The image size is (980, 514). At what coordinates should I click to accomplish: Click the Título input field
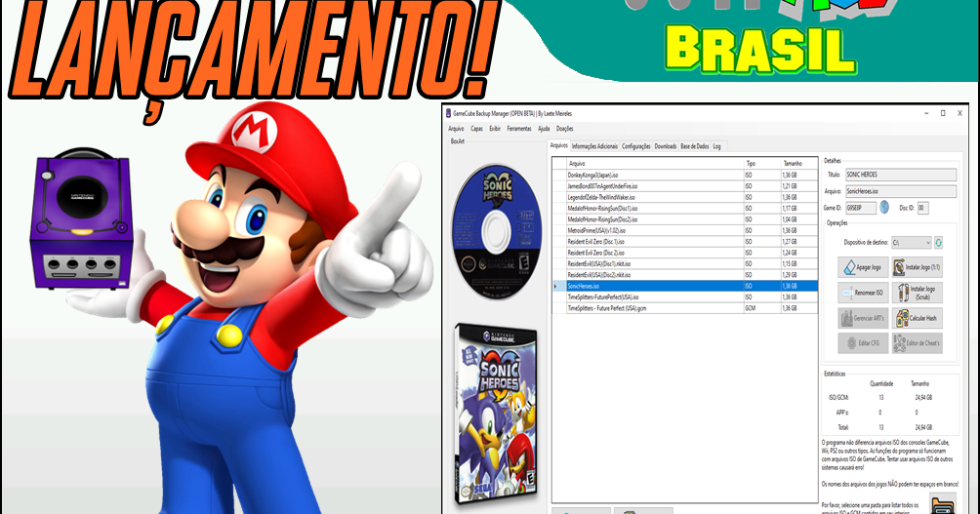pyautogui.click(x=901, y=175)
